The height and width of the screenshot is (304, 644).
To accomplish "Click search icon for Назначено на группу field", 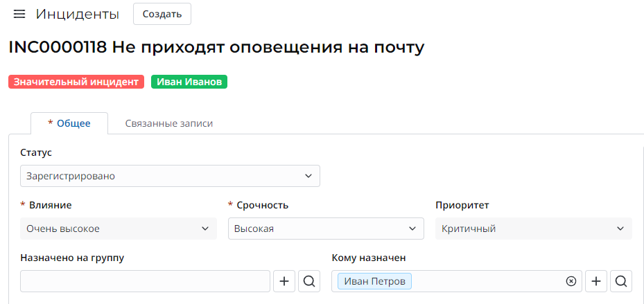I will tap(309, 281).
